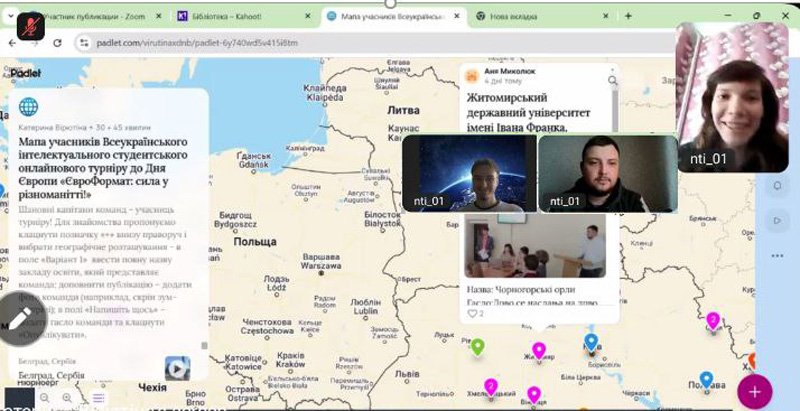Open the notifications bell in sidebar
The image size is (800, 411).
(x=778, y=185)
